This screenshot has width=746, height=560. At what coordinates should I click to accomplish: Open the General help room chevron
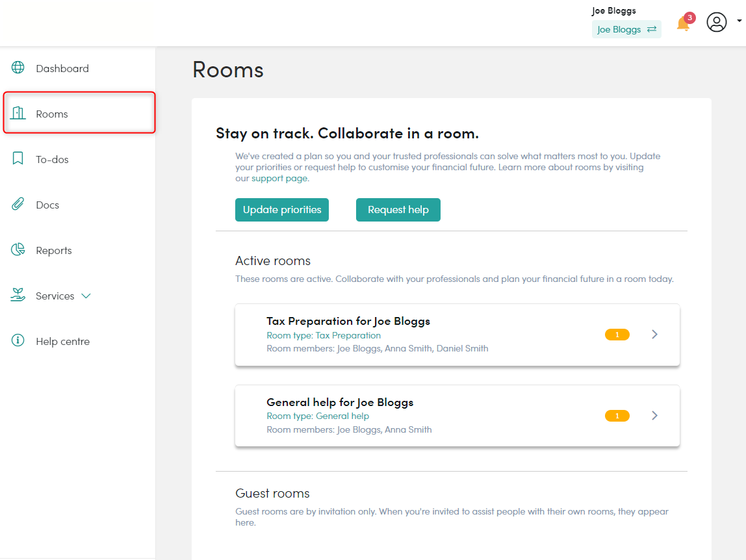[x=654, y=416]
